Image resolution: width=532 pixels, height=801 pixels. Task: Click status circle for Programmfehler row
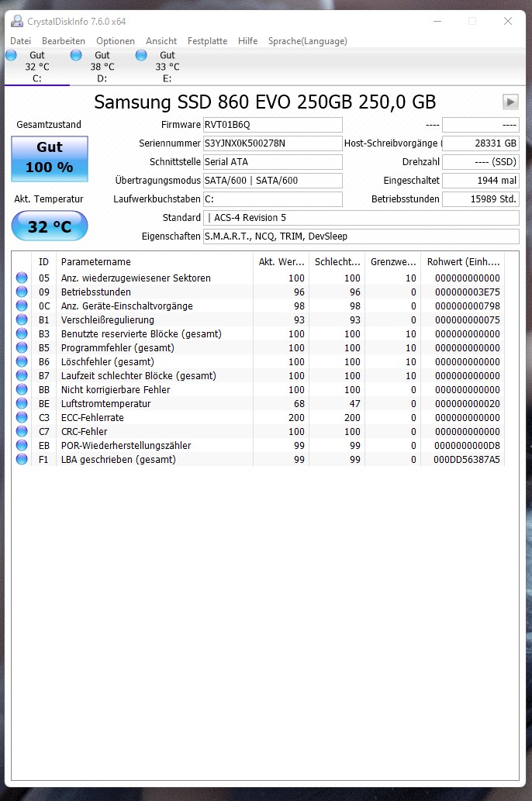pos(22,347)
